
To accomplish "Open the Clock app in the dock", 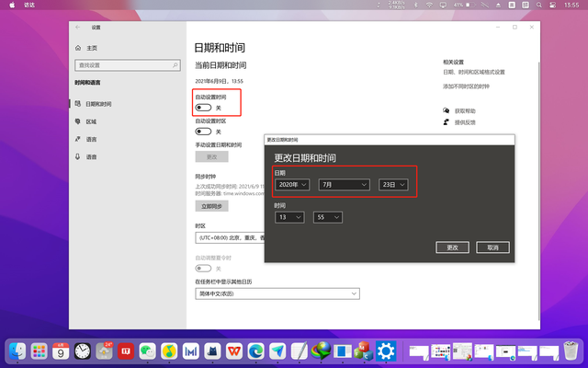I will [83, 351].
